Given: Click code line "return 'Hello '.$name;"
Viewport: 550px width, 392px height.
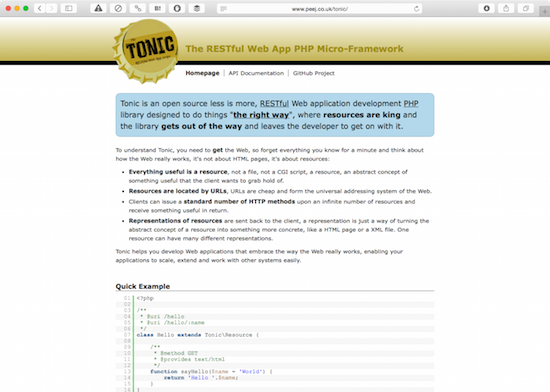Looking at the screenshot, I should pyautogui.click(x=201, y=378).
